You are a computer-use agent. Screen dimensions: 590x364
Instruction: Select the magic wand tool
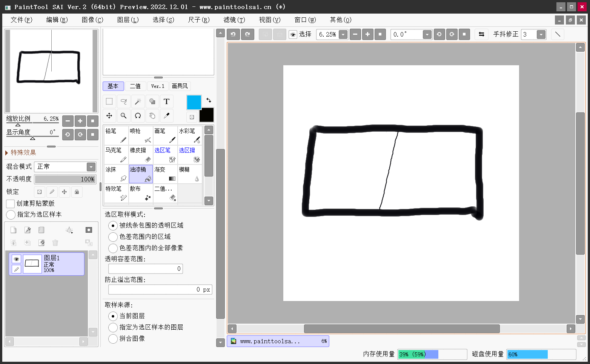tap(138, 101)
